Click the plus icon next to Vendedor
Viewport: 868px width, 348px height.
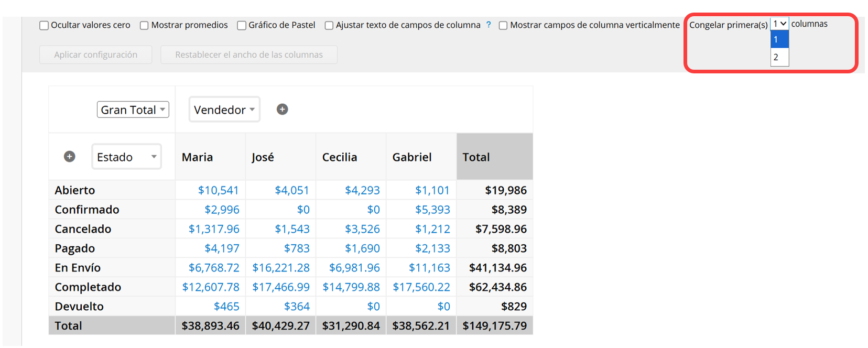(282, 109)
